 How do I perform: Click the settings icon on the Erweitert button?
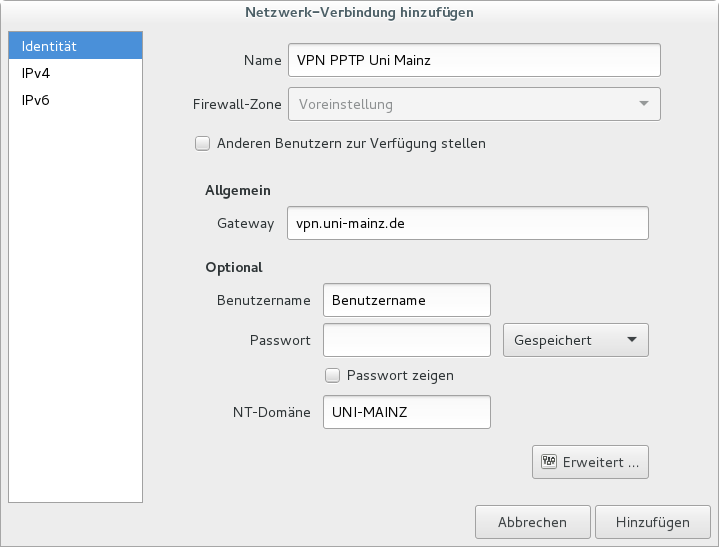pos(549,461)
